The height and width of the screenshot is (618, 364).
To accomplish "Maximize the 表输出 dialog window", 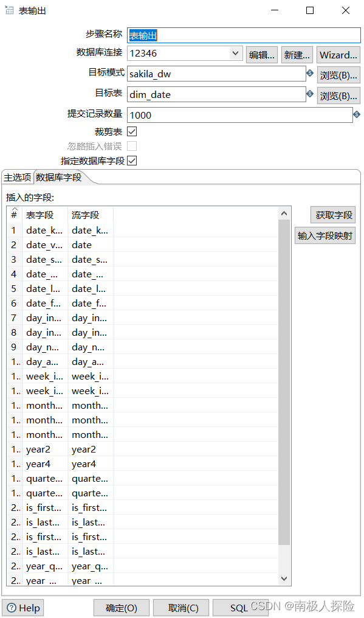I will pyautogui.click(x=310, y=10).
